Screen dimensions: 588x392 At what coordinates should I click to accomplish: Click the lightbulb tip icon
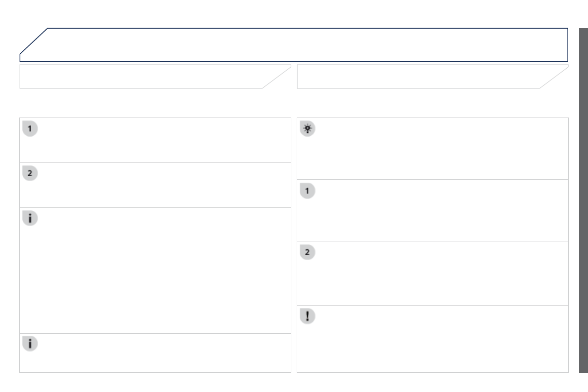(308, 129)
